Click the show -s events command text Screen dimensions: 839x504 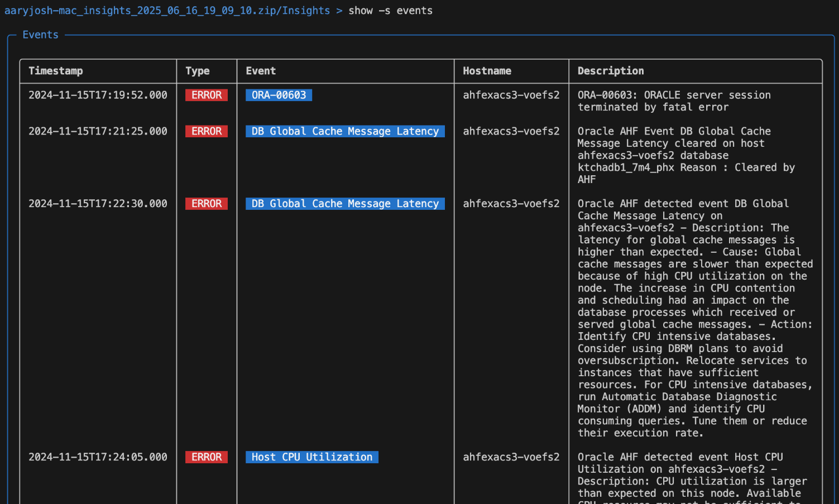click(x=391, y=10)
